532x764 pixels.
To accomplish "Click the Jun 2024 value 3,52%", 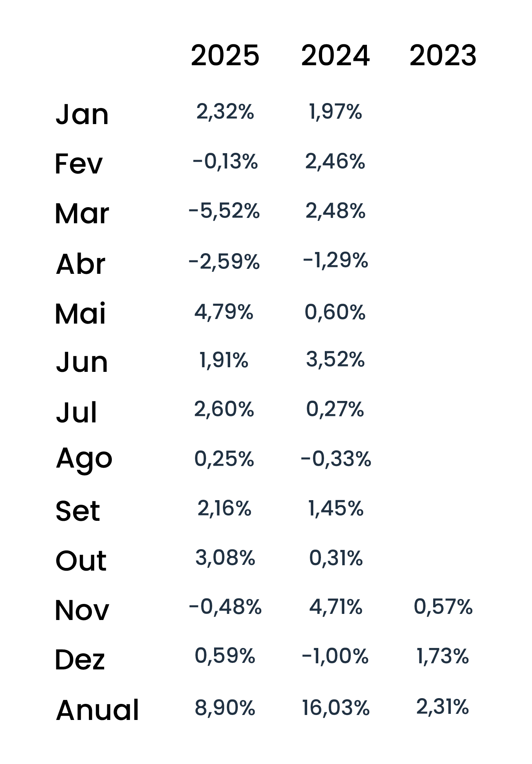I will (335, 360).
